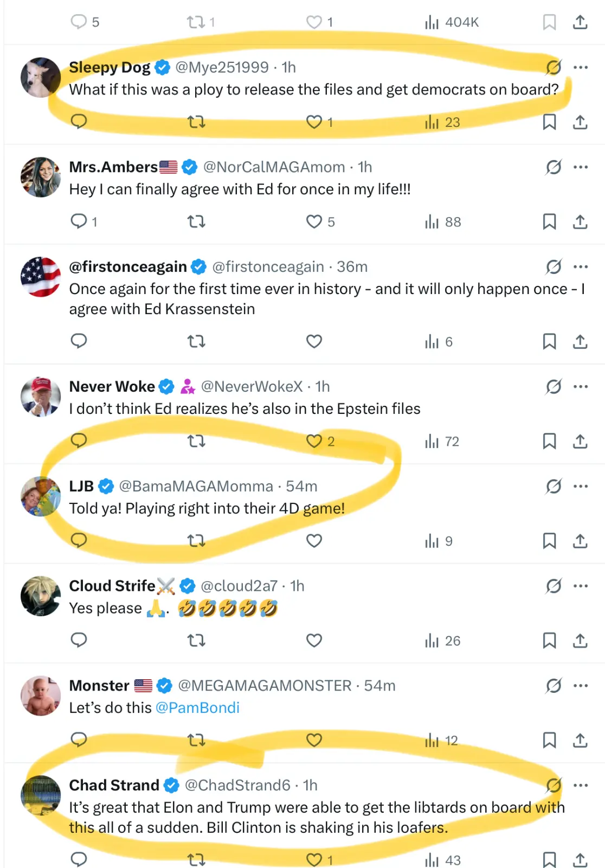Share Sleepy Dog's tweet
Viewport: 605px width, 868px height.
(580, 122)
